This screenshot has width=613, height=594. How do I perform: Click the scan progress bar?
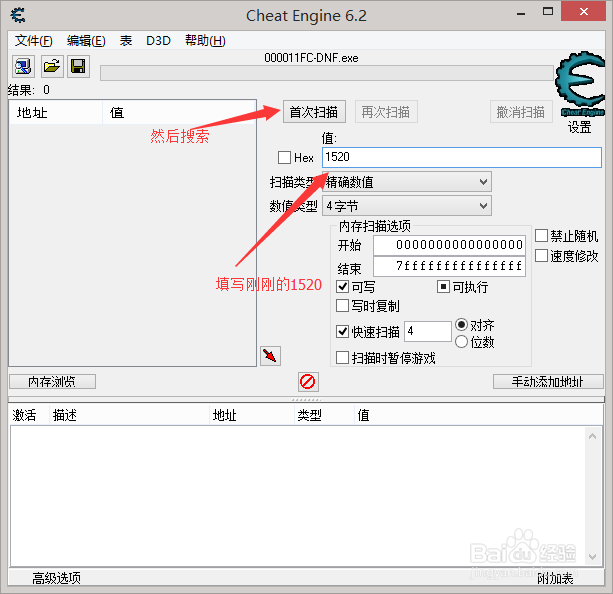point(327,73)
